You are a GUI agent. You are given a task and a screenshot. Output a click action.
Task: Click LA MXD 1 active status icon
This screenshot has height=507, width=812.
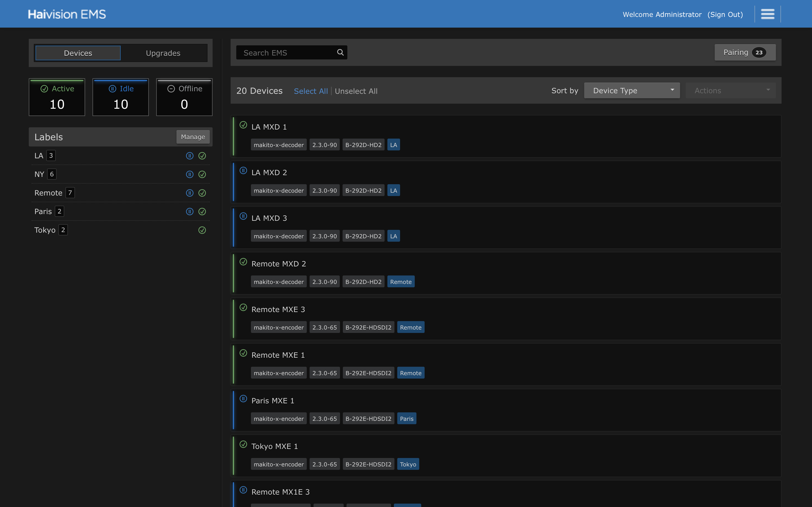(x=243, y=125)
